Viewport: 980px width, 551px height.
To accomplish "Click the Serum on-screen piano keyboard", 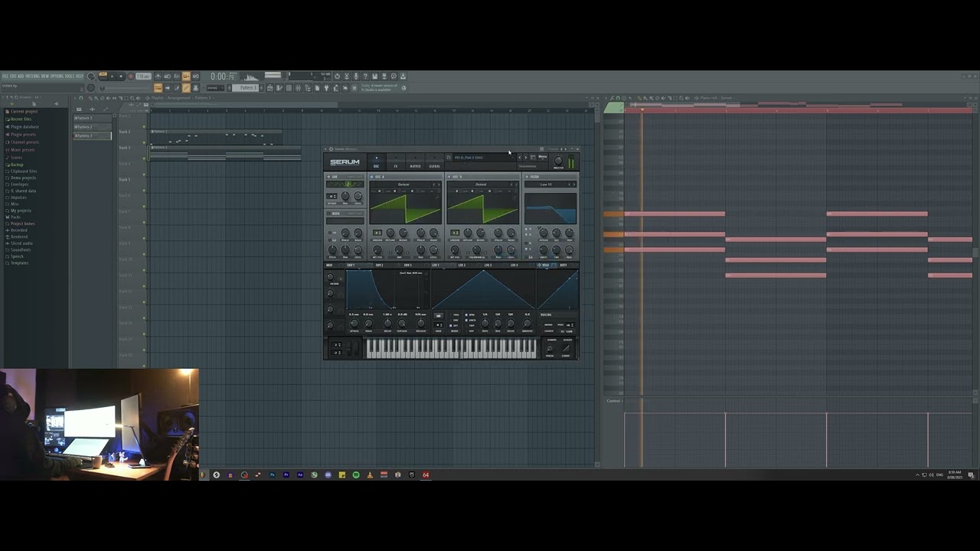I will pos(451,348).
